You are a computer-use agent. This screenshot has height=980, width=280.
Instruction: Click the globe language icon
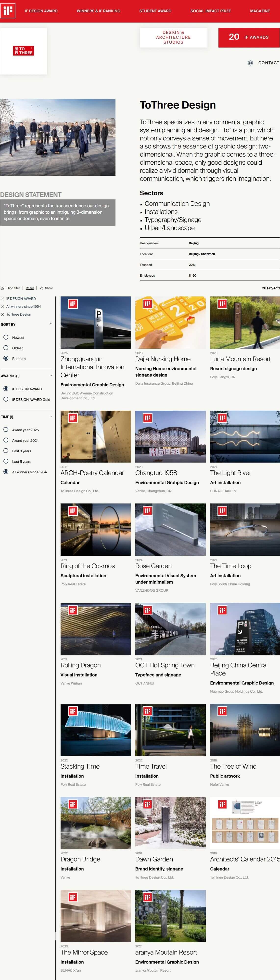click(x=250, y=63)
